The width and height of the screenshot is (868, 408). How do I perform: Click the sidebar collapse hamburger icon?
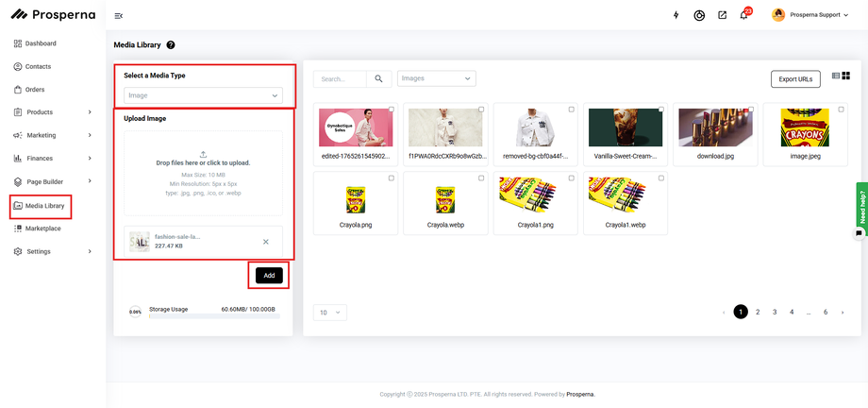coord(118,15)
